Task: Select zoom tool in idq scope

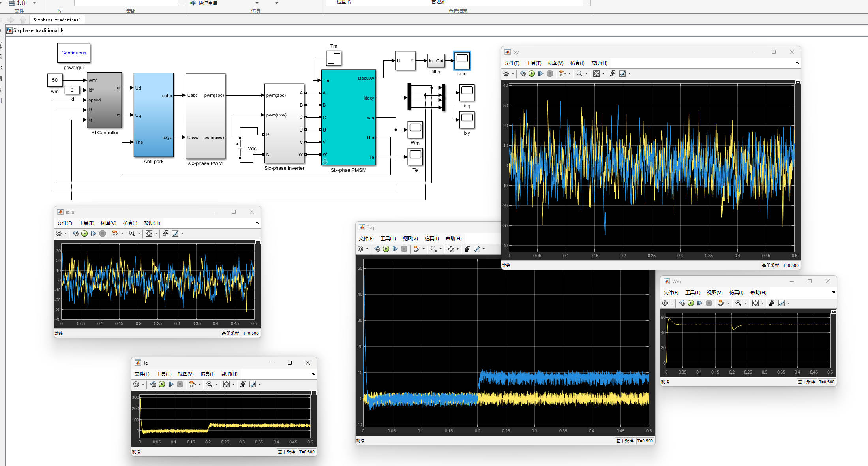Action: tap(433, 249)
